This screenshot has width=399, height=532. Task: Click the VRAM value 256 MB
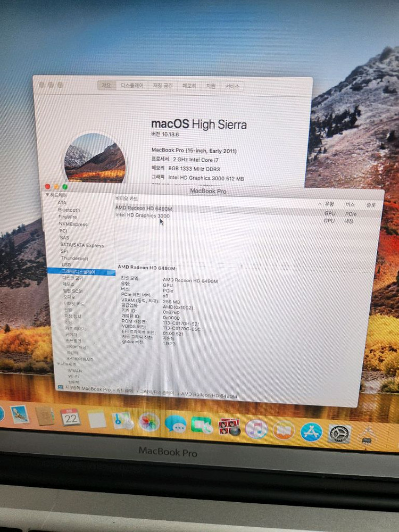(171, 302)
